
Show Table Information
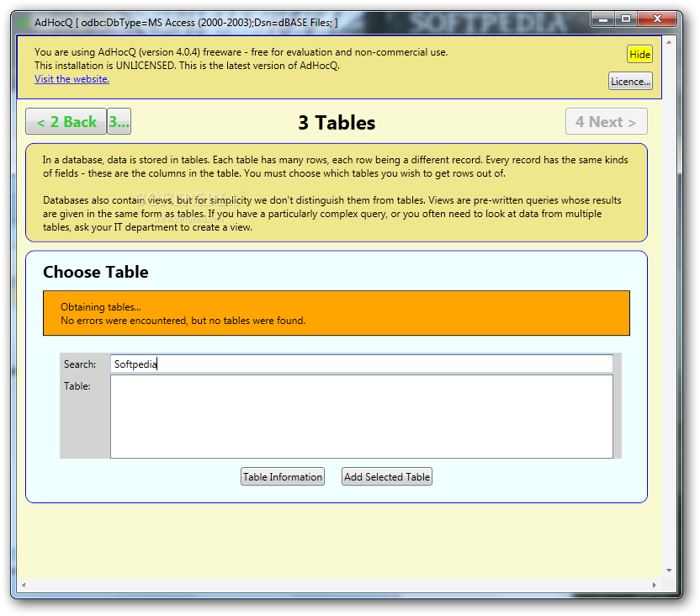click(282, 477)
